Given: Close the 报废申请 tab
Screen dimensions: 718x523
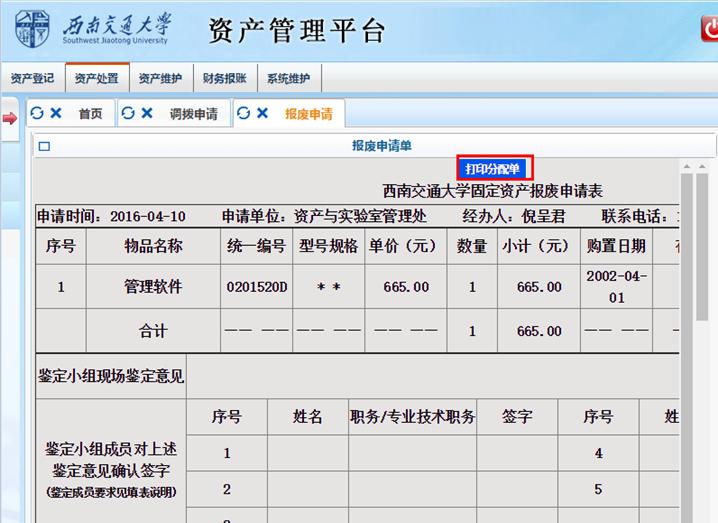Looking at the screenshot, I should point(263,114).
